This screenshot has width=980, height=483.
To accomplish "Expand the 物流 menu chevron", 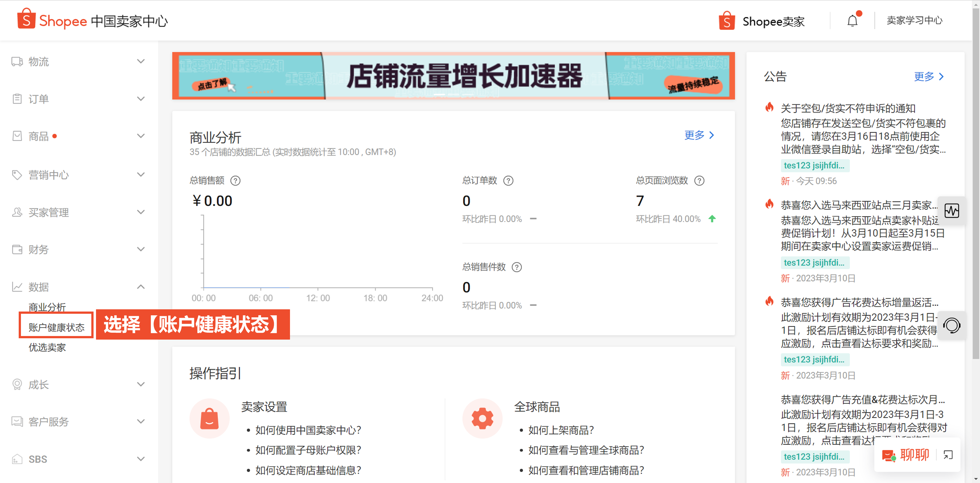I will click(141, 62).
